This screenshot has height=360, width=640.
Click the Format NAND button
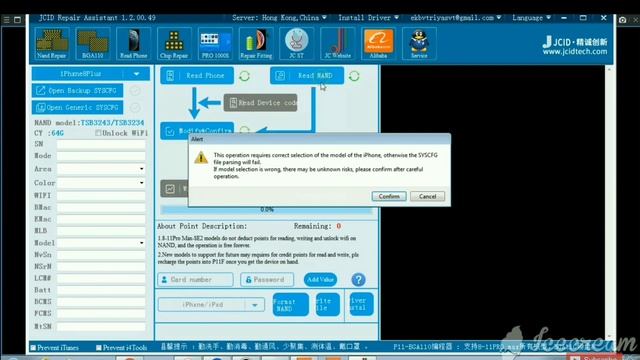291,304
